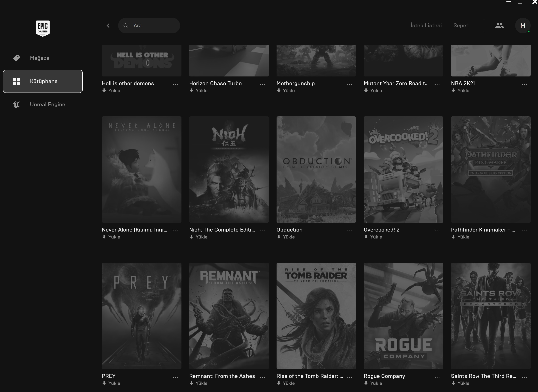Image resolution: width=538 pixels, height=392 pixels.
Task: Click the Kütüphane grid icon
Action: (16, 81)
